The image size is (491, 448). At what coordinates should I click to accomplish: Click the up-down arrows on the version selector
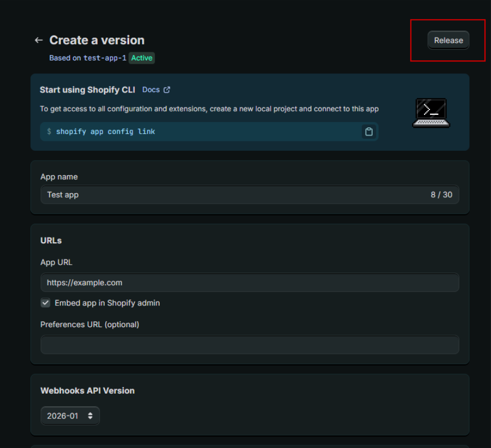pos(90,416)
